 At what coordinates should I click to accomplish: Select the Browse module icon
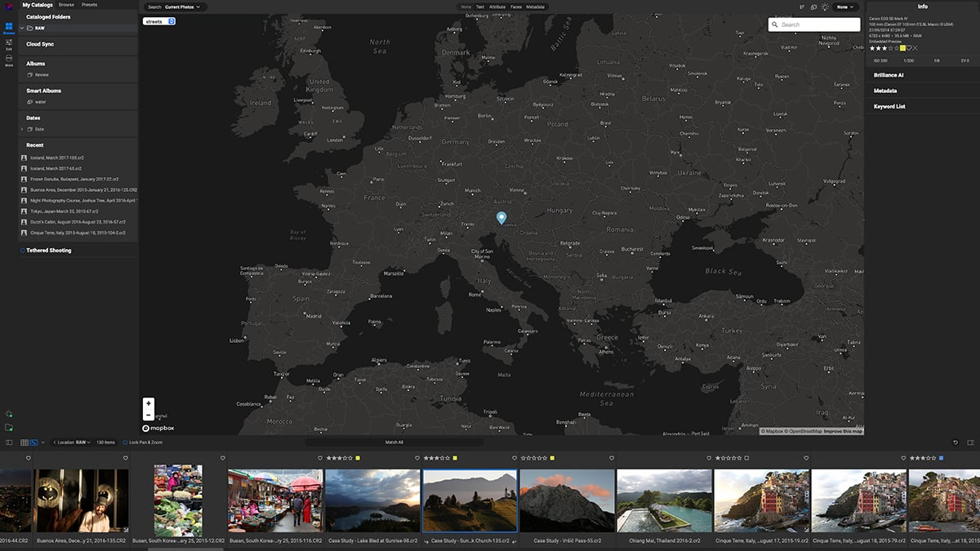(9, 27)
